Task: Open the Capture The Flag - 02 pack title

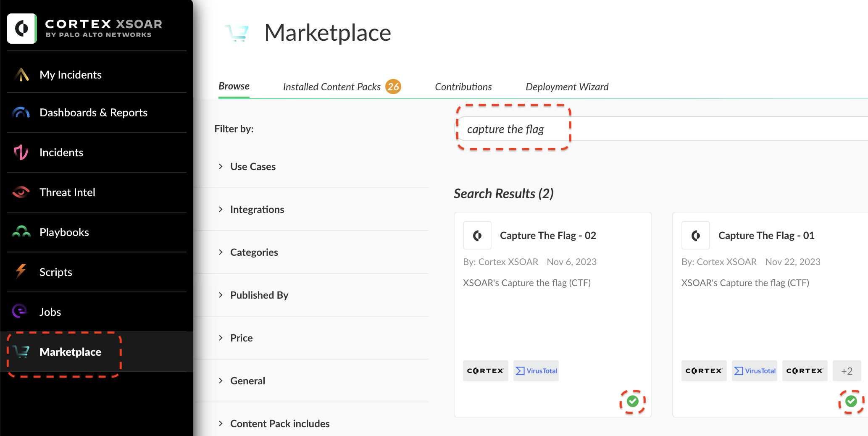Action: pyautogui.click(x=548, y=236)
